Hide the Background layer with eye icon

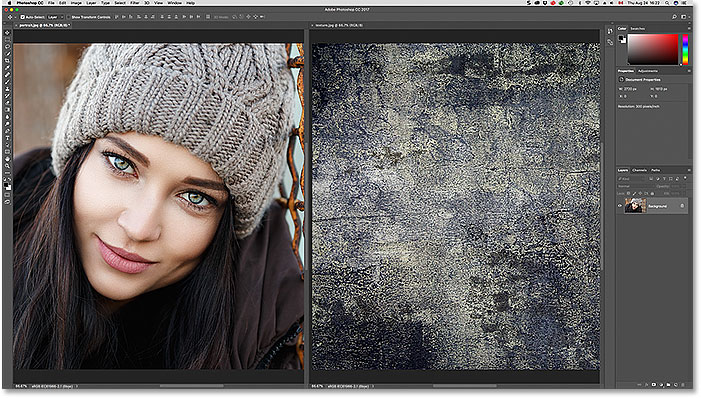point(620,206)
